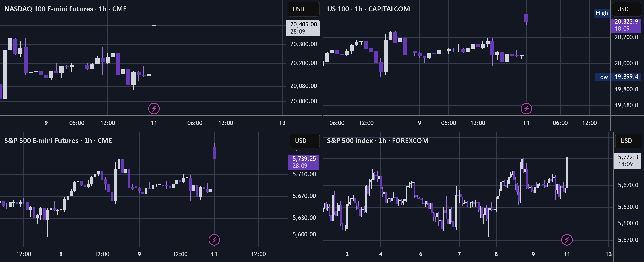
Task: Click the lightning icon on S&P 500 E-mini Futures chart
Action: tap(214, 240)
